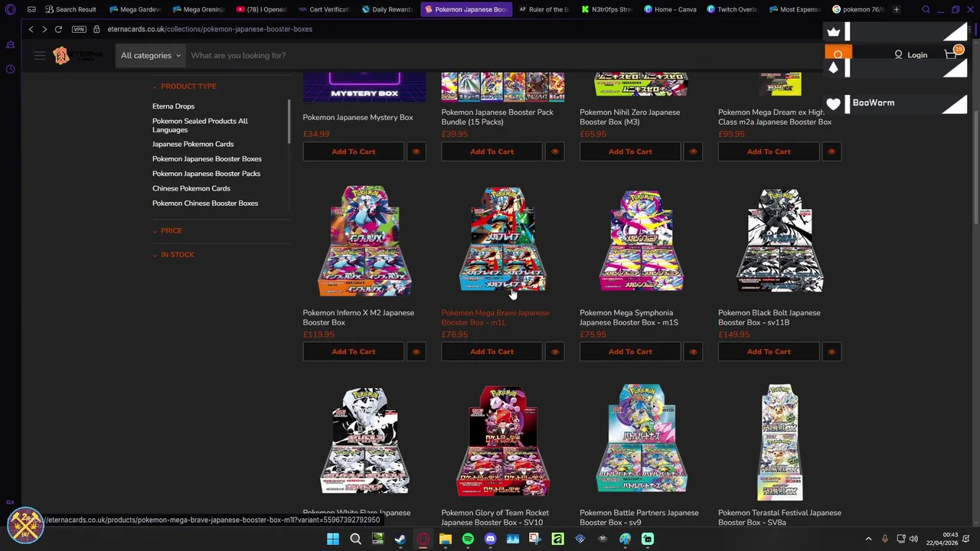980x551 pixels.
Task: Add Mega Brave Japanese Booster Box to cart
Action: (x=492, y=352)
